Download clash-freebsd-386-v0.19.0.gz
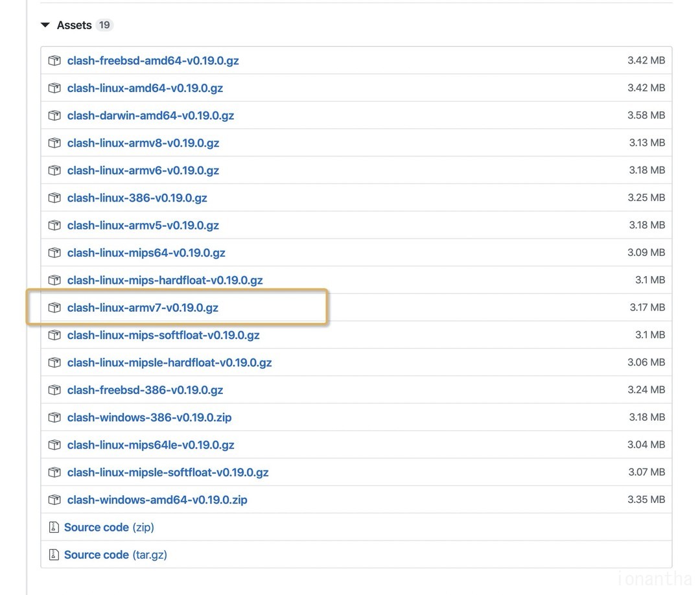Image resolution: width=700 pixels, height=595 pixels. coord(145,390)
